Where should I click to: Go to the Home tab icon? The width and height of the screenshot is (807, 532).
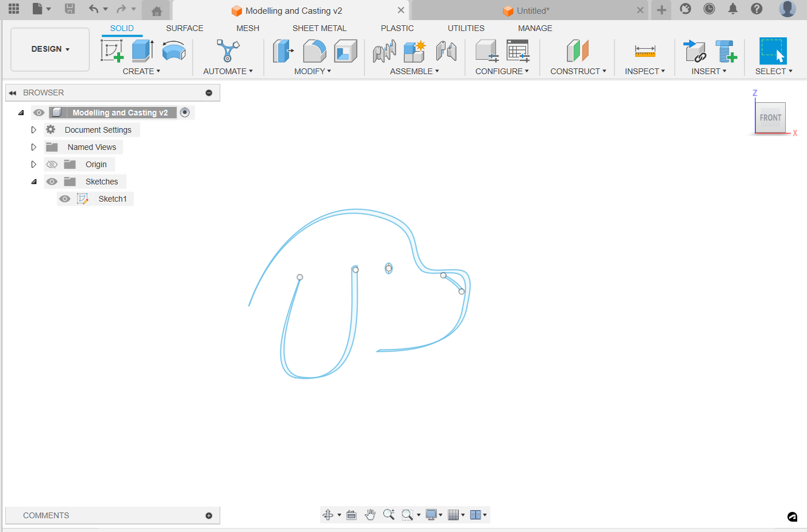pyautogui.click(x=156, y=11)
